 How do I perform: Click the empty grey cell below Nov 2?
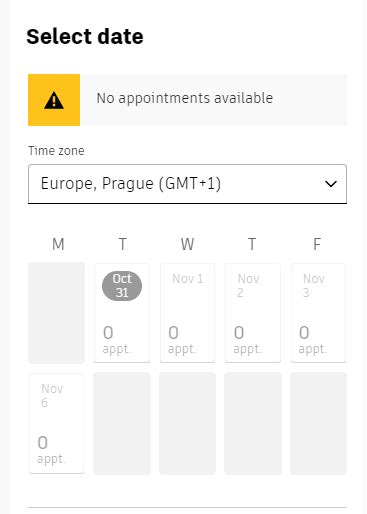(253, 423)
